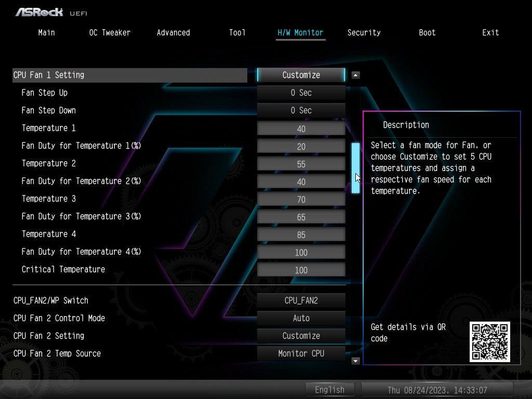
Task: Open the Exit tab
Action: pos(490,33)
